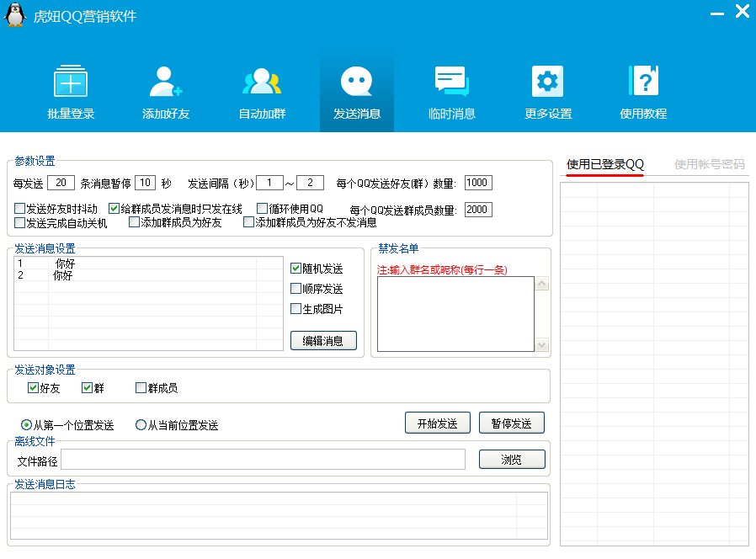Click the blacklist scrollbar up arrow
The width and height of the screenshot is (756, 559).
[x=542, y=284]
